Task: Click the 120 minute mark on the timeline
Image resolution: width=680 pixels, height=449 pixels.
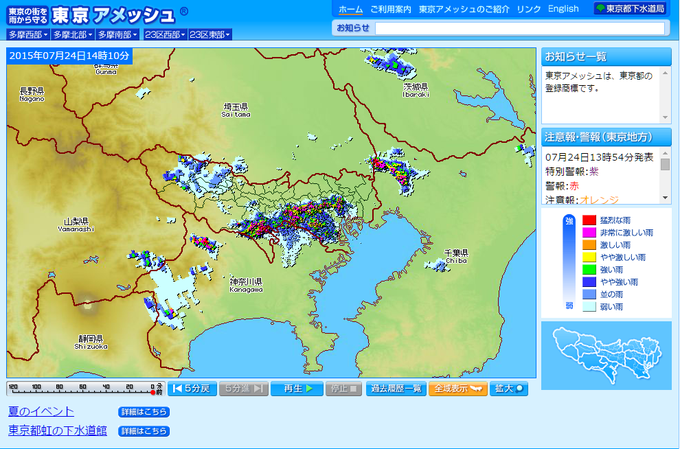Action: point(13,387)
